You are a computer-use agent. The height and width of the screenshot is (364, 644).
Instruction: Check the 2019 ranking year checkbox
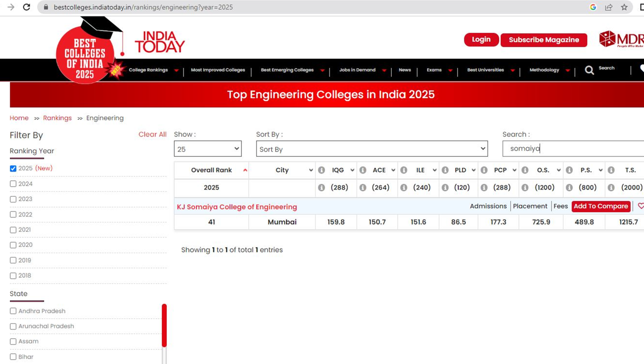coord(13,260)
